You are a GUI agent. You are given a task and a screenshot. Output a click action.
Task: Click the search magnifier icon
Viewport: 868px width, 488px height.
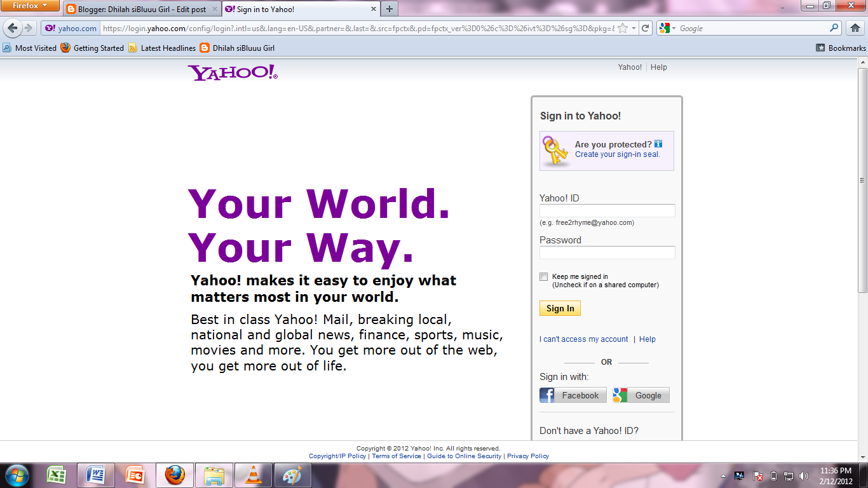coord(834,28)
